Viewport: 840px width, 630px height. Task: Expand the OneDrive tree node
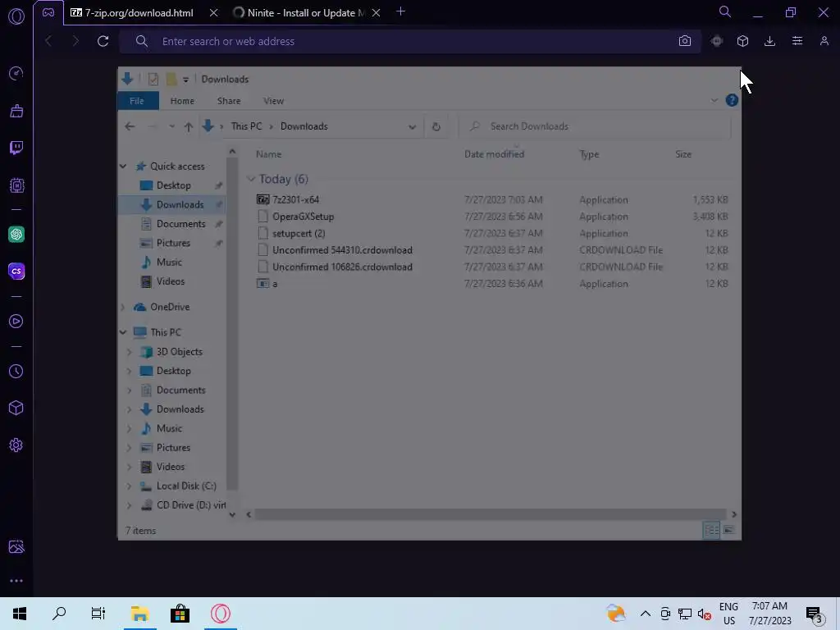point(123,307)
